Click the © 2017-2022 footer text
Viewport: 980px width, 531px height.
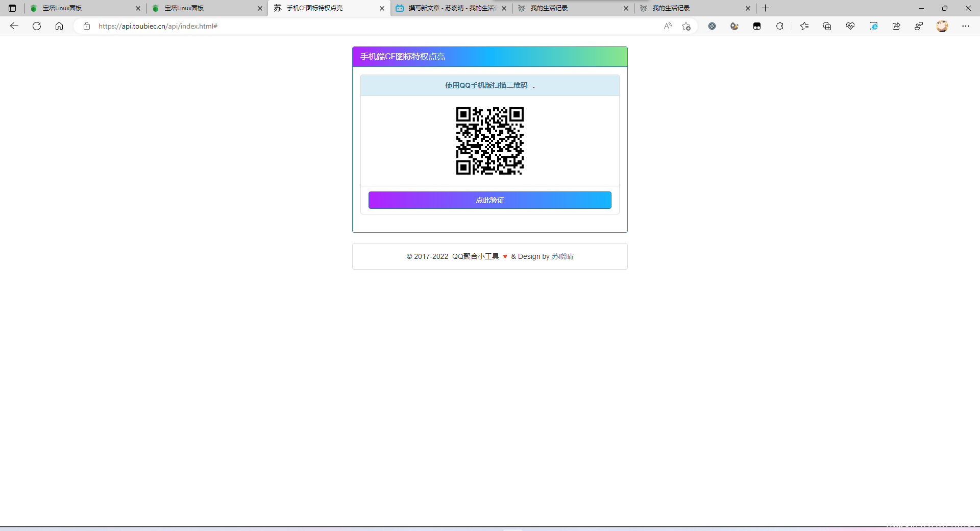pyautogui.click(x=427, y=256)
